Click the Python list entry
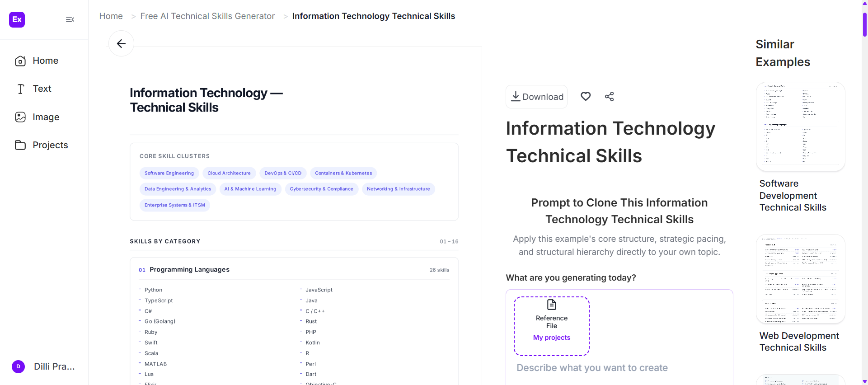The image size is (868, 385). coord(153,290)
